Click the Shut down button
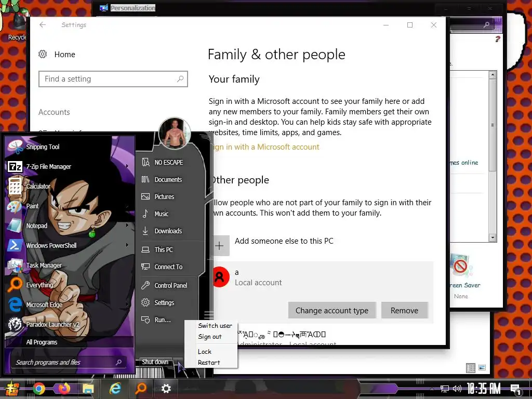This screenshot has height=399, width=532. point(155,362)
